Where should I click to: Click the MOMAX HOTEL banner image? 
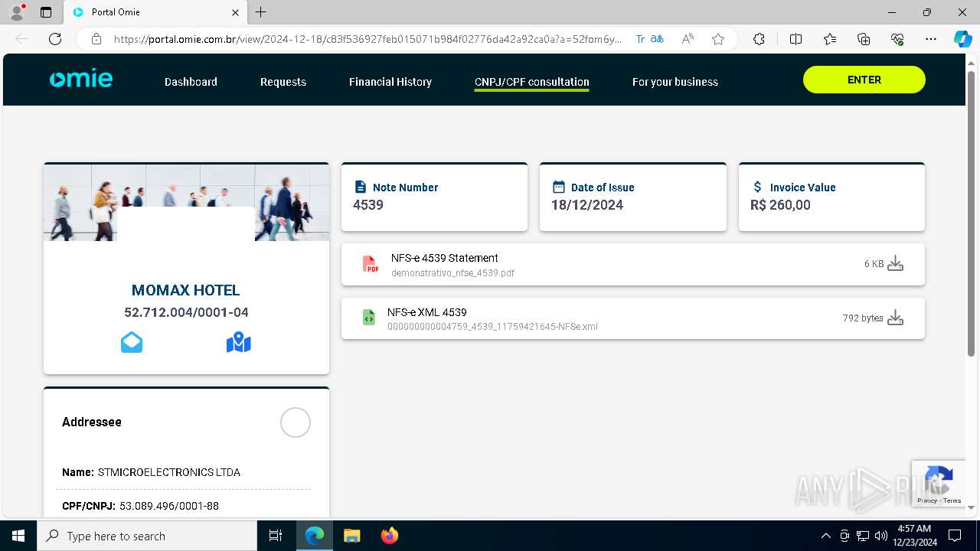187,203
